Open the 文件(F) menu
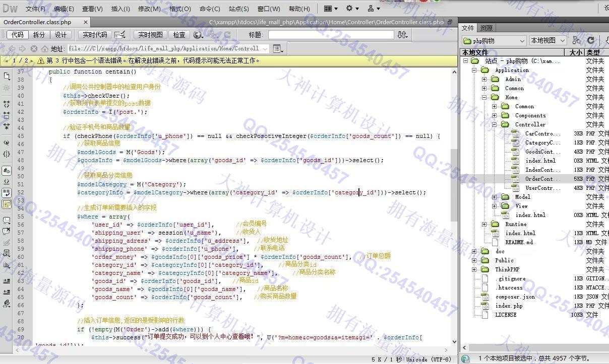 [35, 9]
